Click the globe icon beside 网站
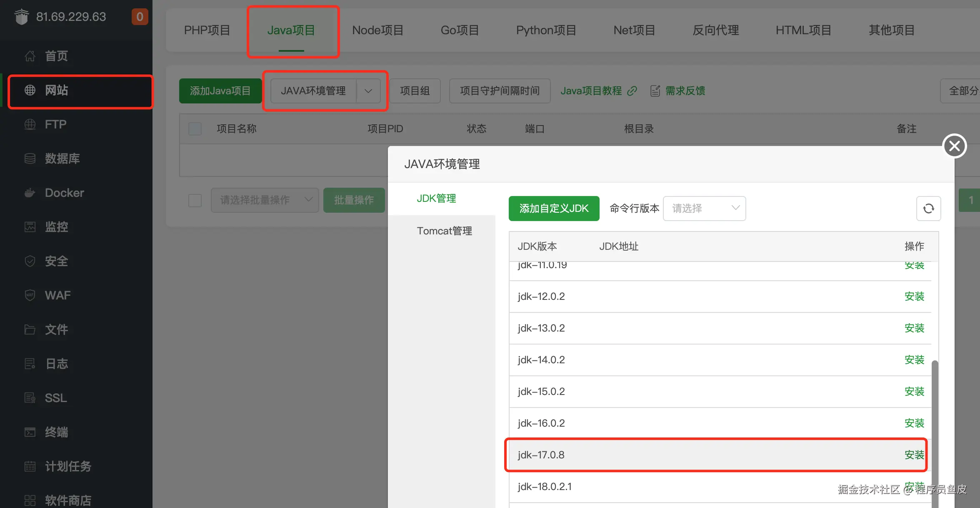Viewport: 980px width, 508px height. point(30,90)
